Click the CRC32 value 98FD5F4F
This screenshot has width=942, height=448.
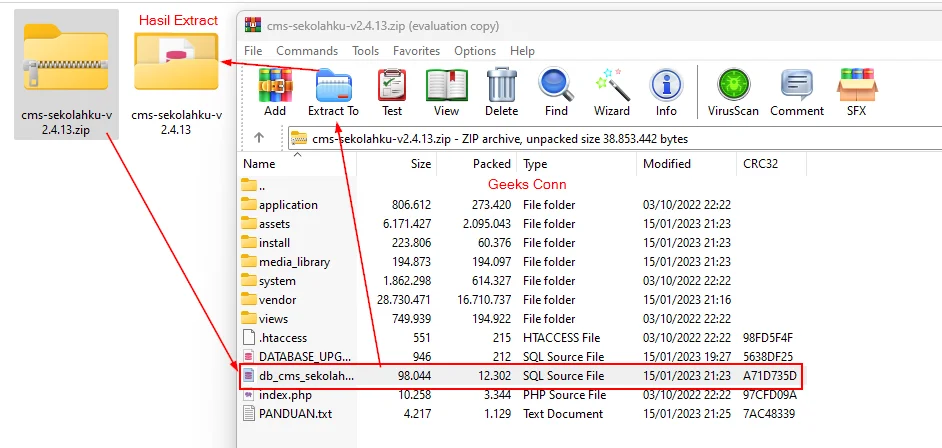coord(770,338)
